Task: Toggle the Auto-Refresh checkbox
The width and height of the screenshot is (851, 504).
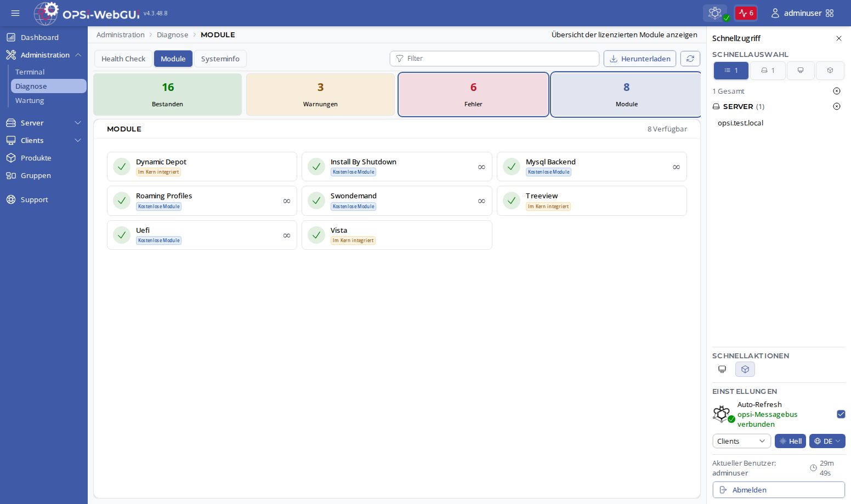Action: 841,414
